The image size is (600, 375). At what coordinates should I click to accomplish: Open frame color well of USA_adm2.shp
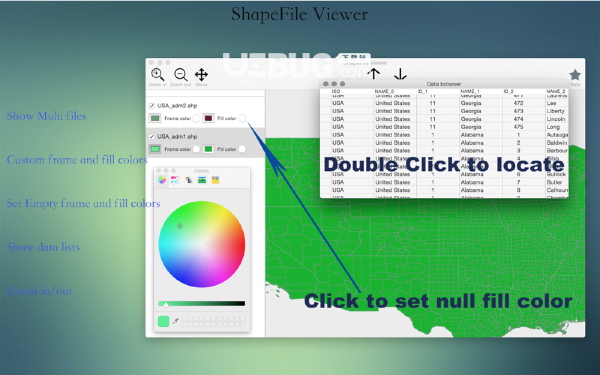click(x=155, y=118)
